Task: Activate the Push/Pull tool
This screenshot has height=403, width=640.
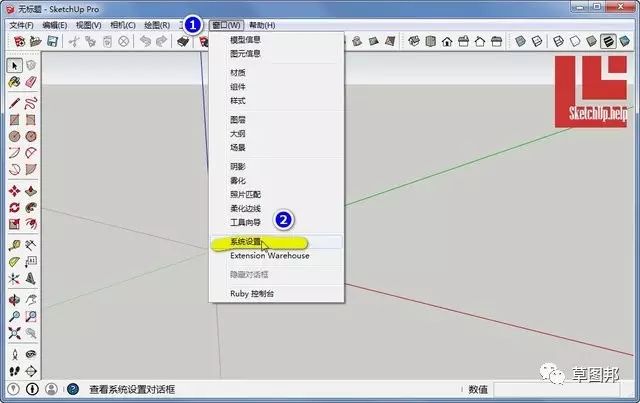Action: pos(31,191)
